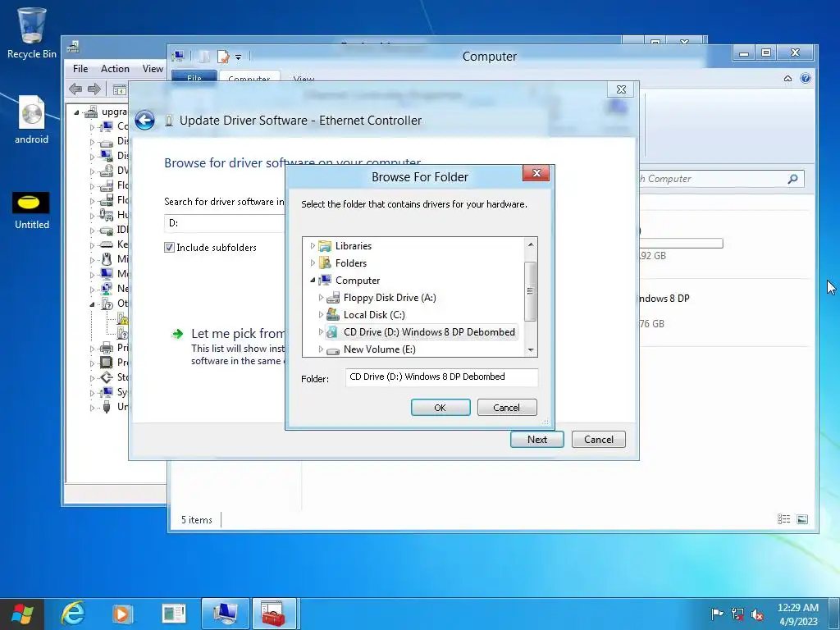The height and width of the screenshot is (630, 840).
Task: Open Computer ribbon tab in Explorer window
Action: point(249,78)
